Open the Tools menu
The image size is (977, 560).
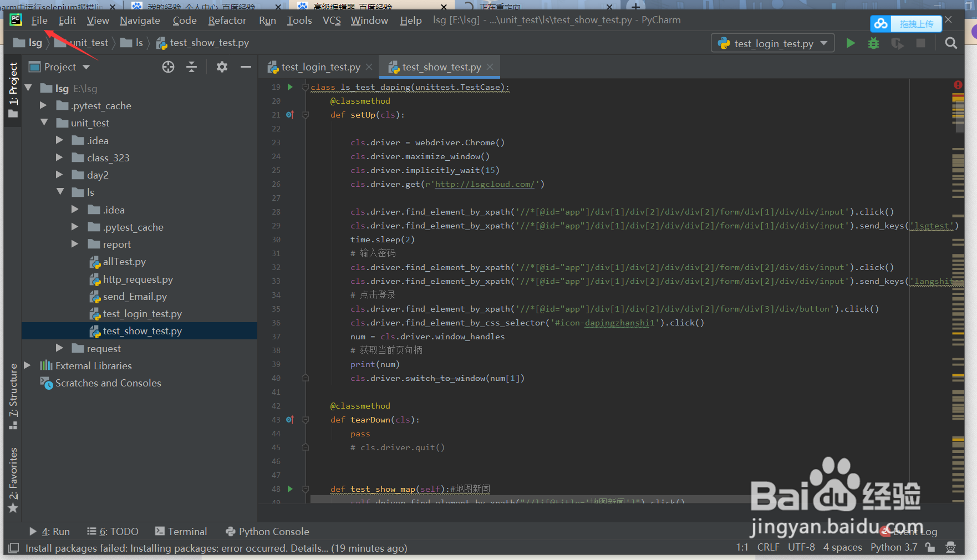(x=299, y=21)
